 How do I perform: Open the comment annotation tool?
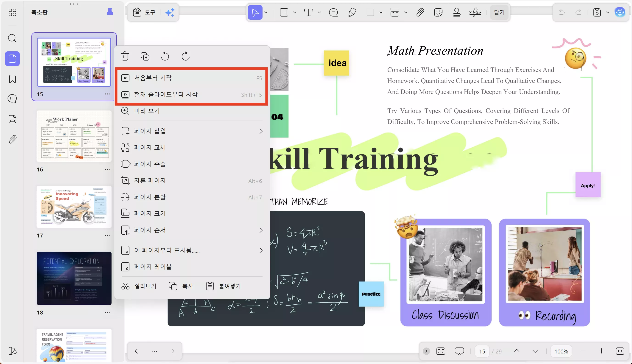click(333, 12)
